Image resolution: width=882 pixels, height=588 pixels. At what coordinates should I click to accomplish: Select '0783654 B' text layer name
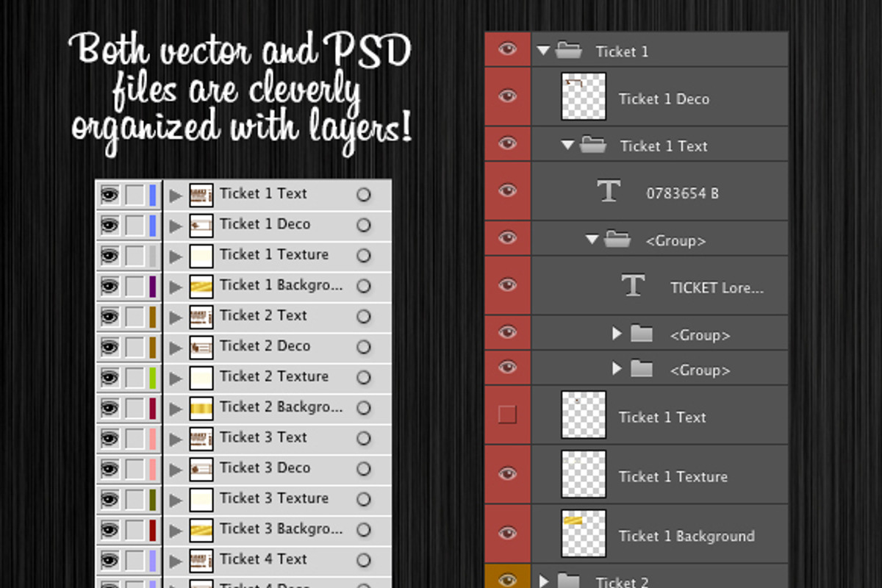682,193
